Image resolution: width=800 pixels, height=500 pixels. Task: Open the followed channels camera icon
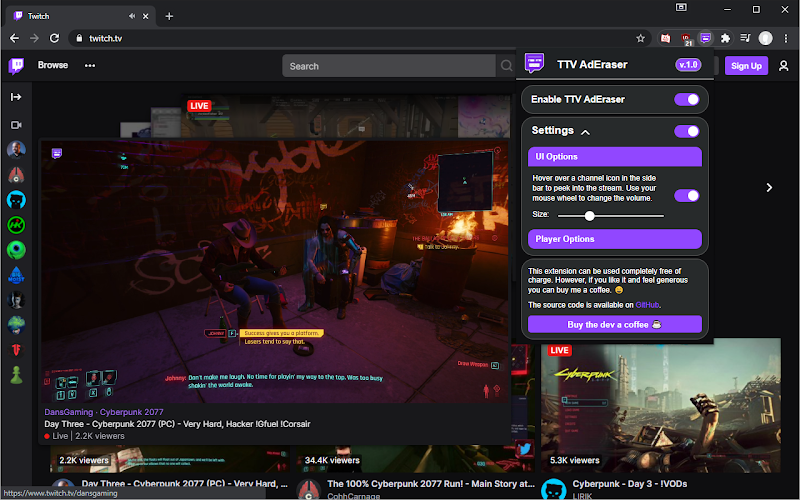pyautogui.click(x=16, y=125)
